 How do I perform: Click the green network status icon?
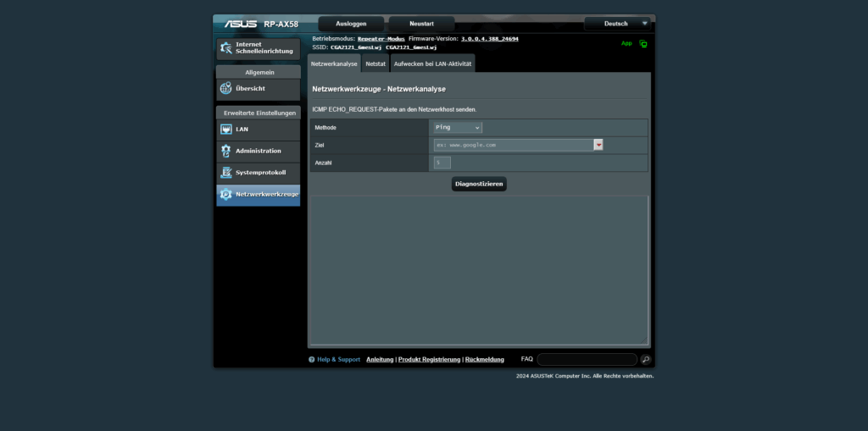point(643,43)
